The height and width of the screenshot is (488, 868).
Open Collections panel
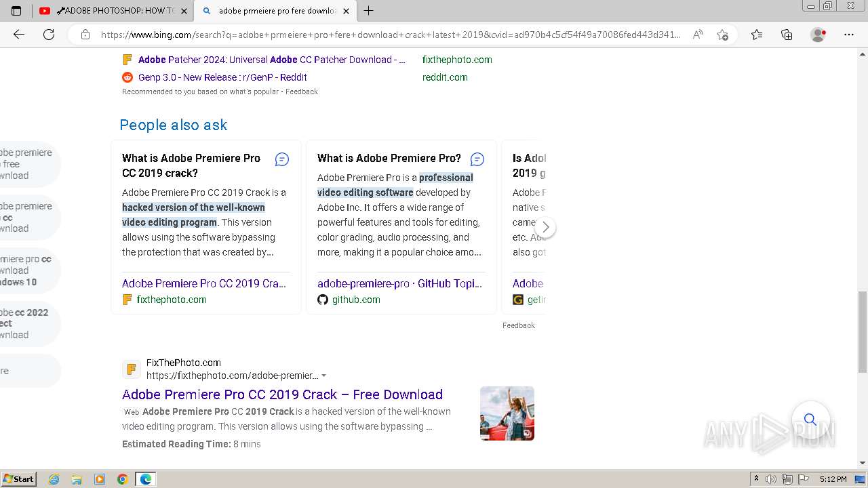[787, 35]
